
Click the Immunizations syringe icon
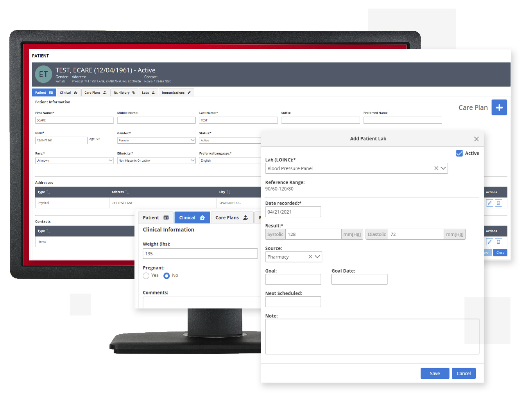click(189, 93)
